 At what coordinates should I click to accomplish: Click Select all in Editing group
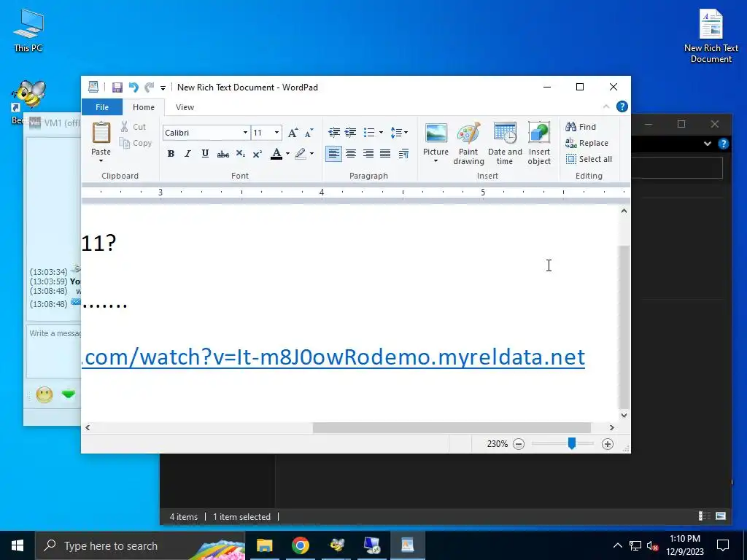(589, 159)
